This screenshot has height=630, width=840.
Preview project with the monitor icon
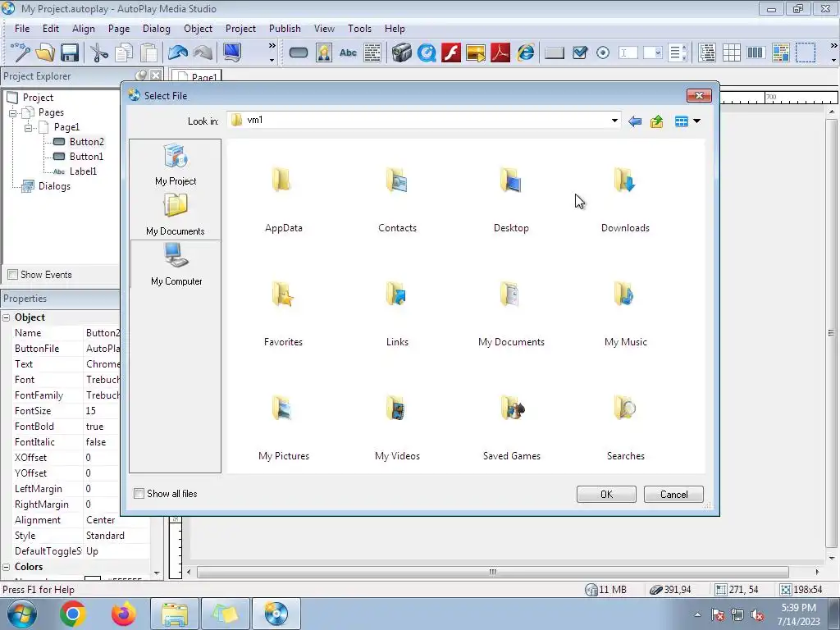pos(232,52)
